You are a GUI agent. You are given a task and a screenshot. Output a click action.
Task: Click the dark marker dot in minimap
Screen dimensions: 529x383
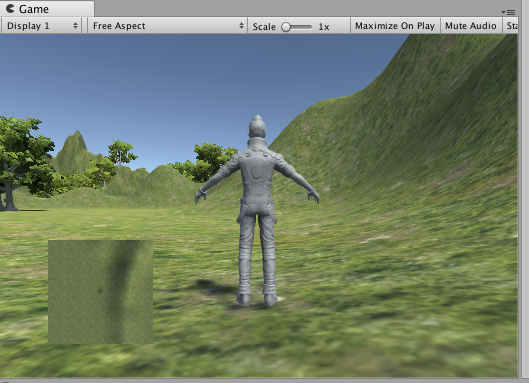100,290
